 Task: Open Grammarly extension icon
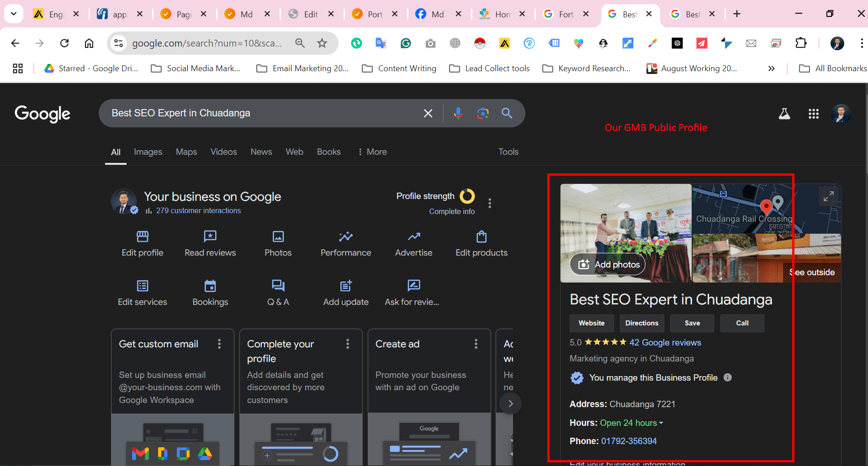[406, 43]
